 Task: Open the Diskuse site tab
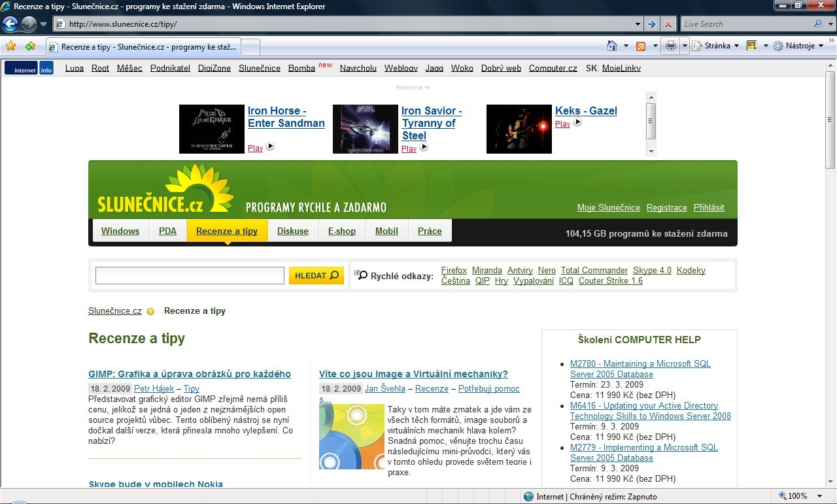pos(293,231)
